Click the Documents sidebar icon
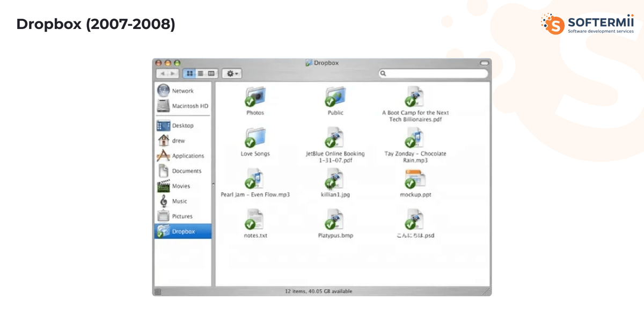This screenshot has height=322, width=644. coord(163,171)
